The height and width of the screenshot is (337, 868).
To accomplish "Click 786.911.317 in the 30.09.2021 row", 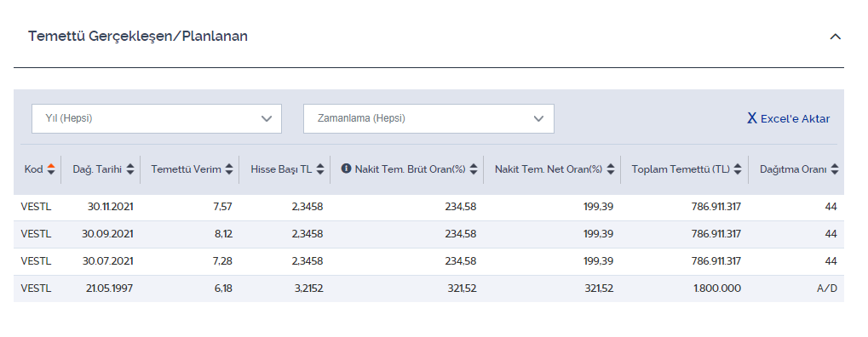I will pos(716,234).
